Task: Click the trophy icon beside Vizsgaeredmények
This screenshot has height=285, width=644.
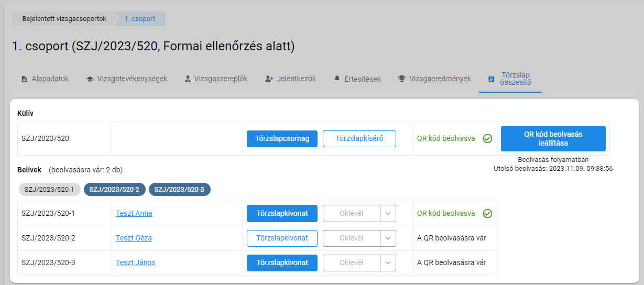Action: pyautogui.click(x=402, y=79)
